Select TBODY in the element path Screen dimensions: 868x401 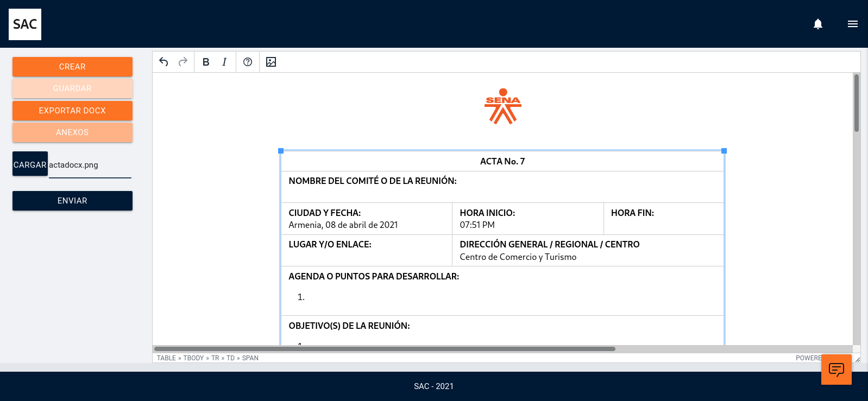pyautogui.click(x=193, y=358)
